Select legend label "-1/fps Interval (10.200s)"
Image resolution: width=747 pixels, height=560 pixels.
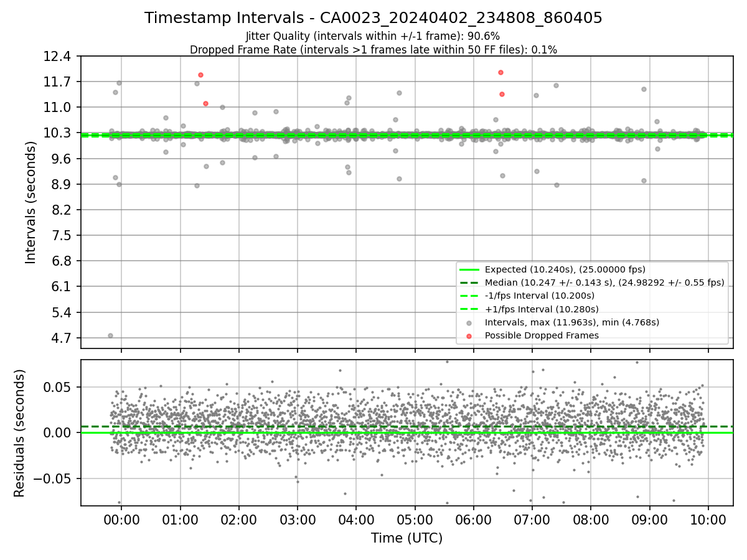[x=540, y=296]
